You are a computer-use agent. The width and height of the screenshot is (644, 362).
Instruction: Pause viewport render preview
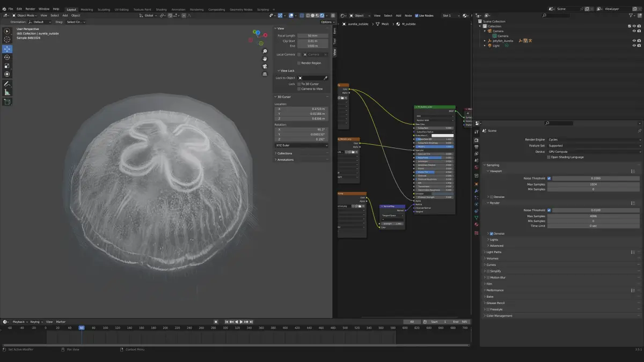click(333, 16)
